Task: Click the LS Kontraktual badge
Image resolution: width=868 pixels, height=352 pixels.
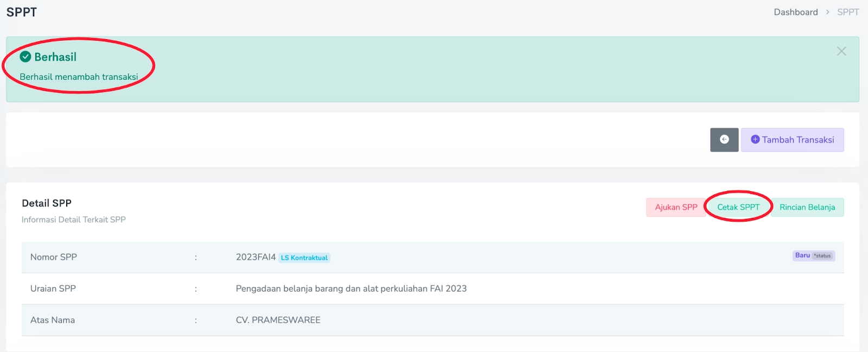Action: (x=304, y=257)
